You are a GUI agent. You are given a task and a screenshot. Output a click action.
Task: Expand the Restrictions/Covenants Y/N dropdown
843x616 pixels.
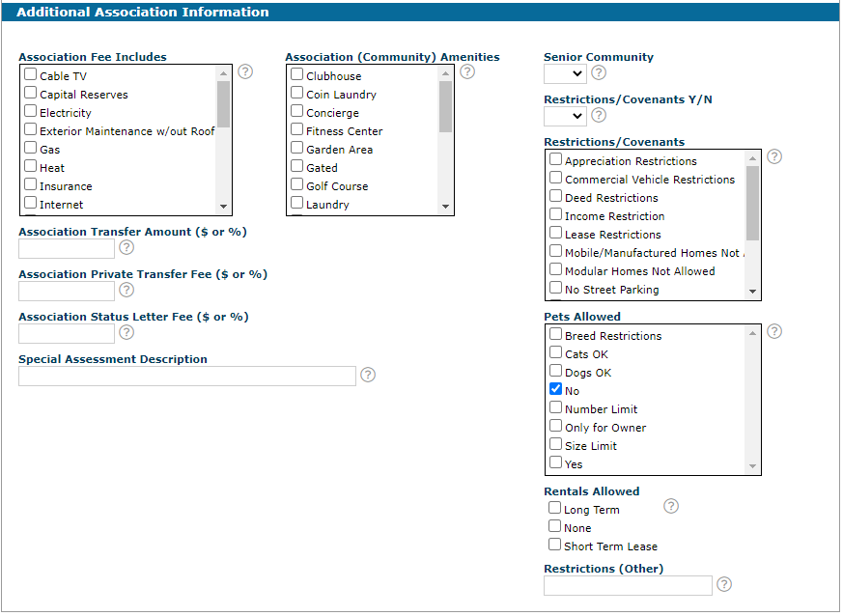coord(565,116)
